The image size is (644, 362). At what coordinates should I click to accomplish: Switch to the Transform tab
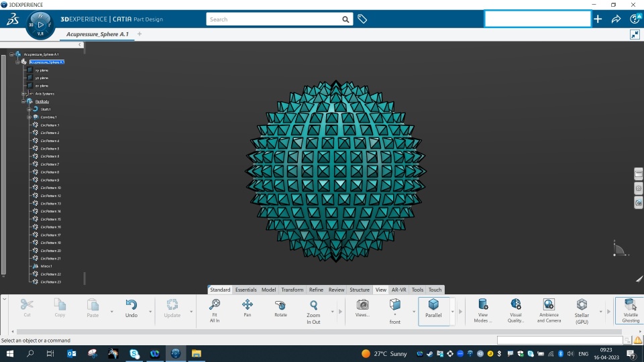point(292,290)
